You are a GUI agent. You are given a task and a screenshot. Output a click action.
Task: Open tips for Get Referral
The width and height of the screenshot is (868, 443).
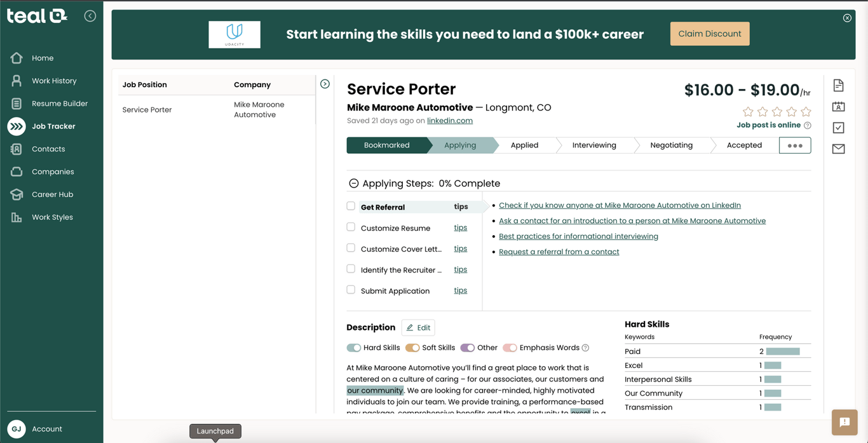point(461,207)
